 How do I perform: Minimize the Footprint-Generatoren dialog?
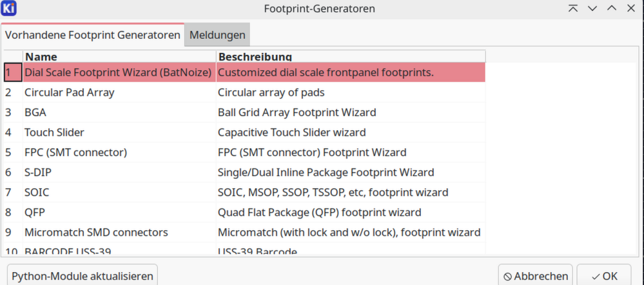(x=592, y=8)
